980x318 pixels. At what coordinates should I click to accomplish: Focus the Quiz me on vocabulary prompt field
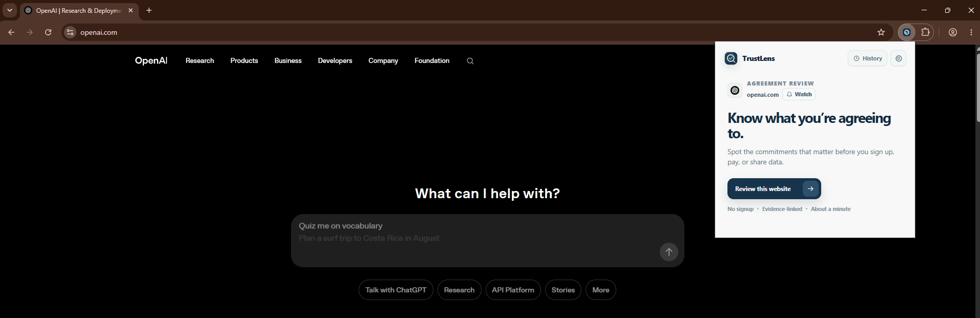tap(487, 241)
